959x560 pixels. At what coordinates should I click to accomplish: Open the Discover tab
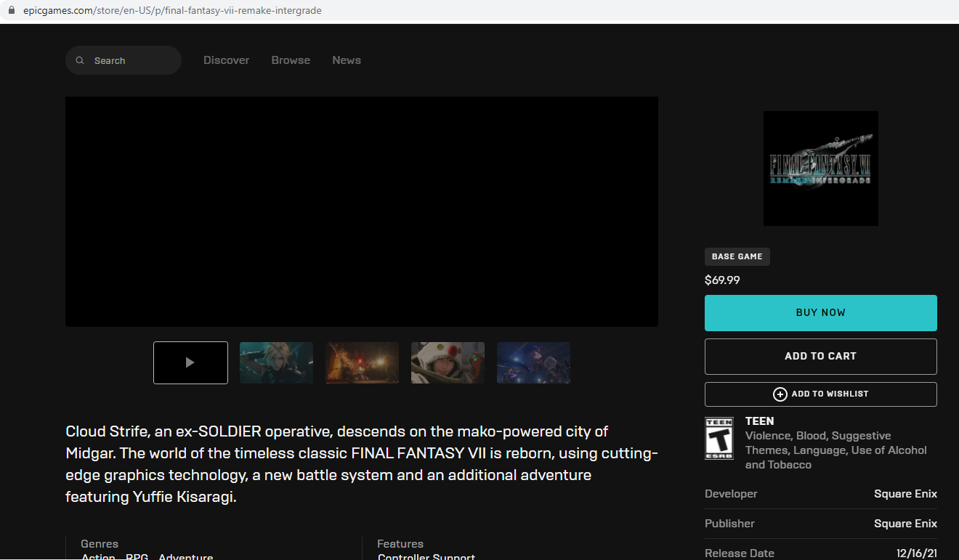pos(226,60)
